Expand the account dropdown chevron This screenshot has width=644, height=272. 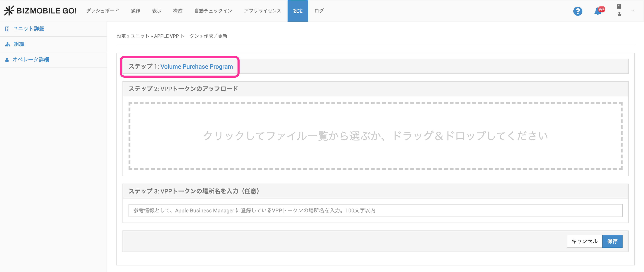[633, 11]
